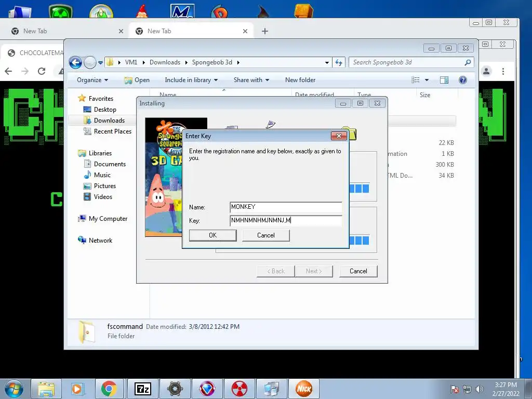Click the red gem icon on taskbar
Viewport: 532px width, 399px height.
(x=207, y=389)
